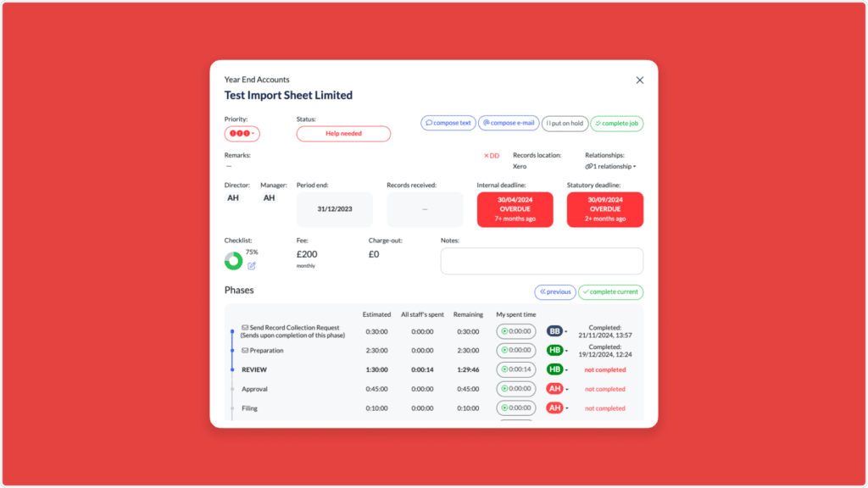Open AH assignee dropdown for Filing phase

[x=556, y=408]
